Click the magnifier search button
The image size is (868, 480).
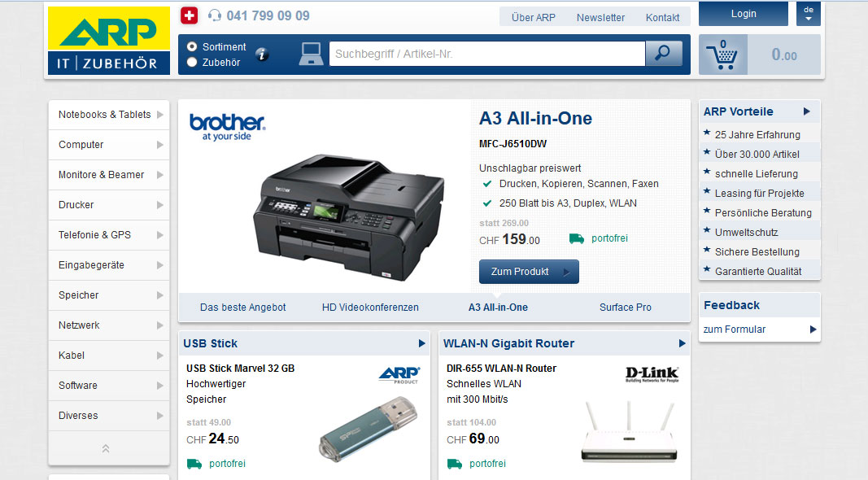coord(664,54)
